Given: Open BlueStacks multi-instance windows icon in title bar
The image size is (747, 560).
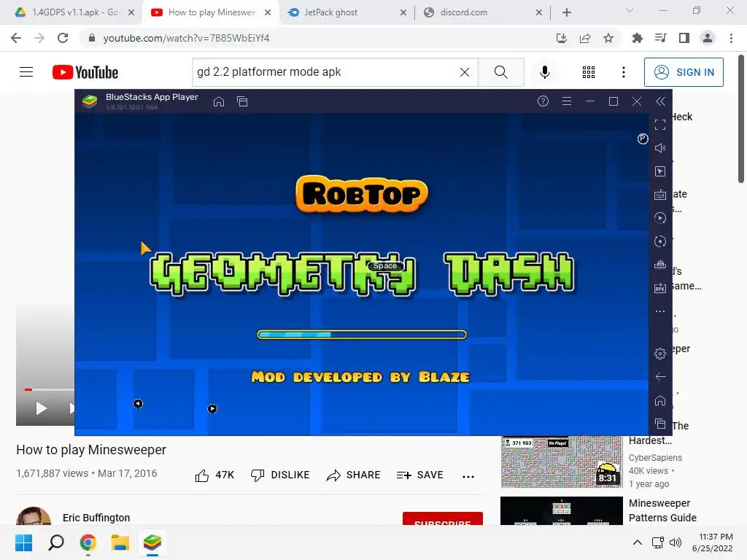Looking at the screenshot, I should pos(242,101).
